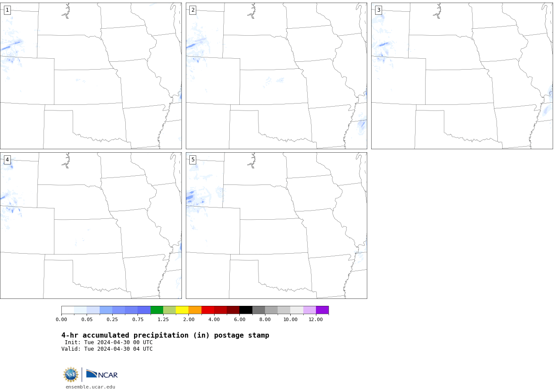Click the 0.25 colorbar tick label
The height and width of the screenshot is (392, 557).
coord(112,320)
